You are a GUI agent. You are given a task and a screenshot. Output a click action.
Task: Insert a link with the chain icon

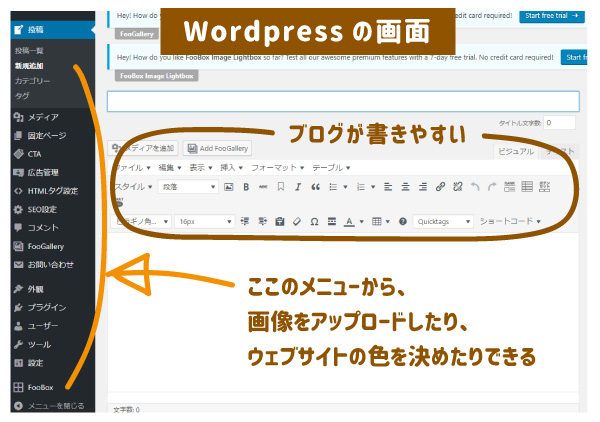(440, 187)
